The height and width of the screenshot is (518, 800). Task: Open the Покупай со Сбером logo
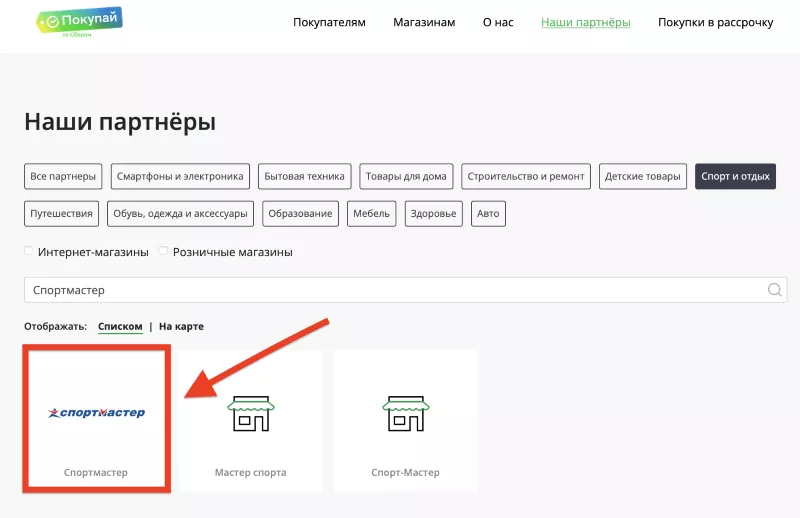(79, 21)
